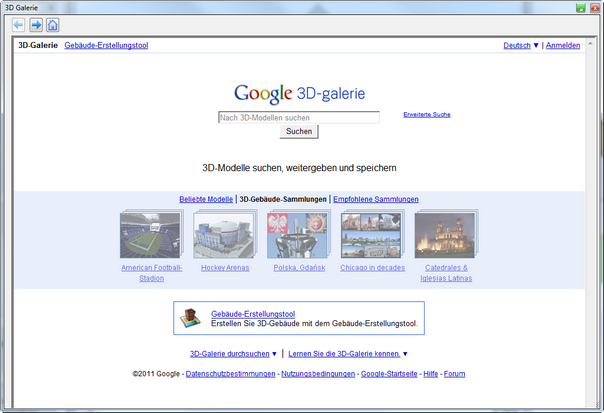Click the green maximize window button
This screenshot has width=604, height=413.
point(581,8)
